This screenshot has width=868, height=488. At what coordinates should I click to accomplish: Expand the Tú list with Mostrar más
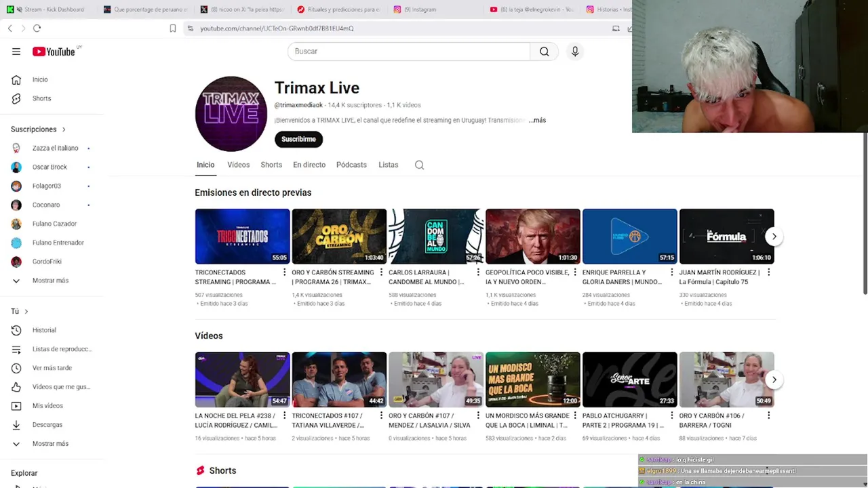click(52, 444)
